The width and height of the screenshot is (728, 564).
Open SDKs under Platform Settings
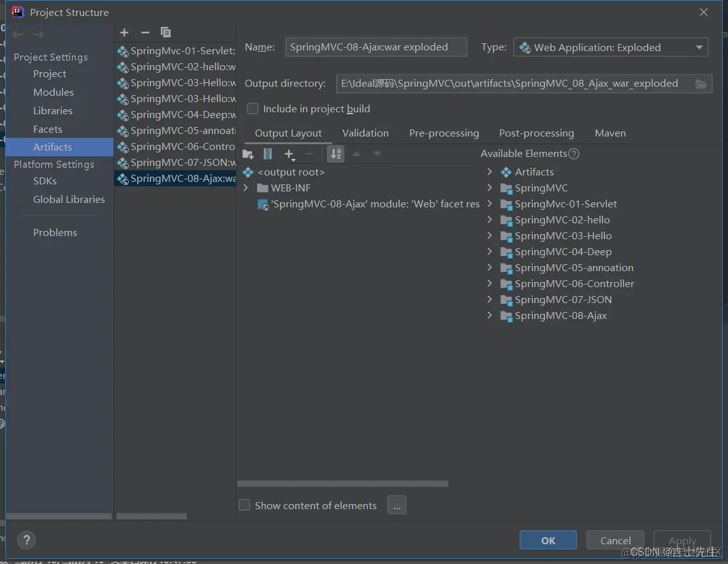click(45, 181)
